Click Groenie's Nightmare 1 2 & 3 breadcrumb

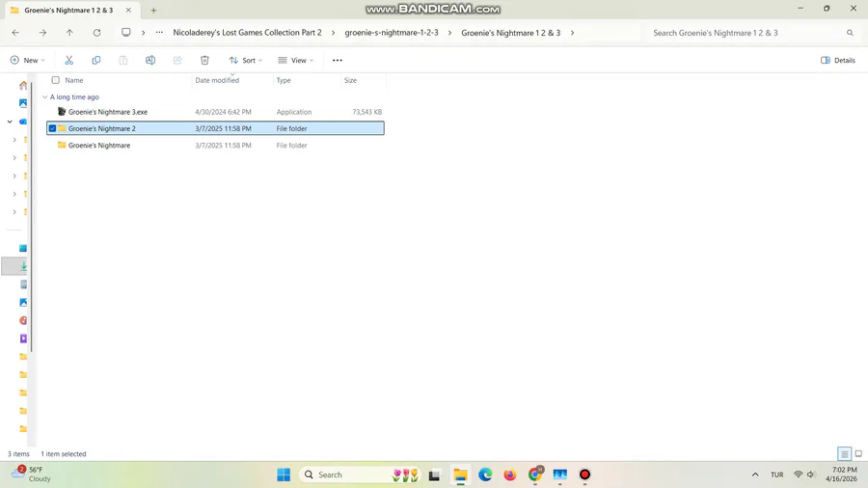tap(511, 33)
